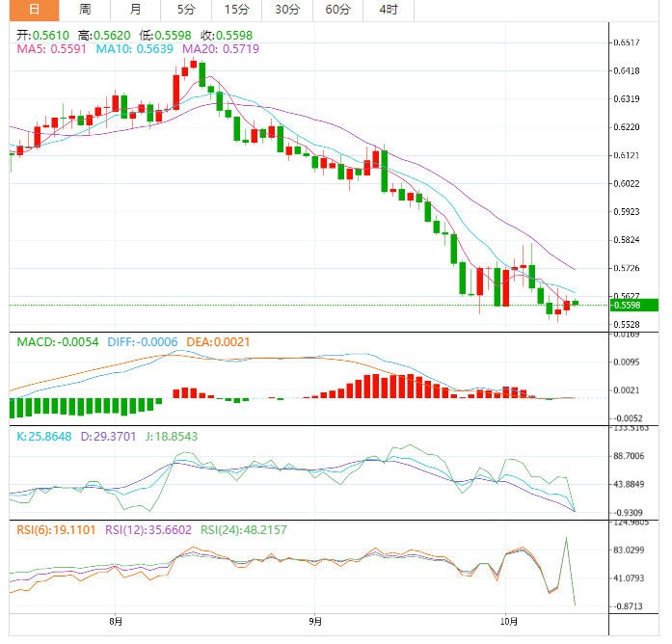Click the 9月 marker on time axis

(315, 621)
